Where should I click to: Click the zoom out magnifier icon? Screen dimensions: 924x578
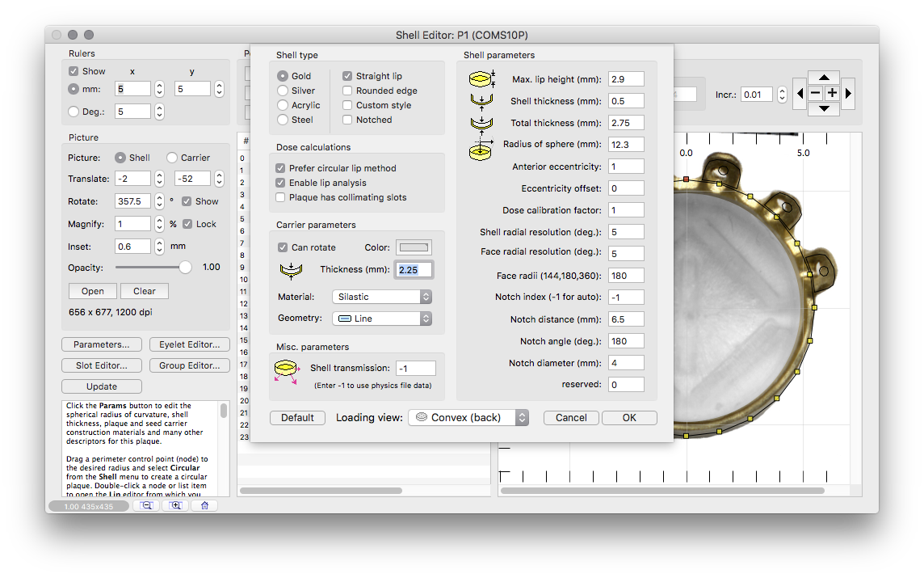(147, 505)
